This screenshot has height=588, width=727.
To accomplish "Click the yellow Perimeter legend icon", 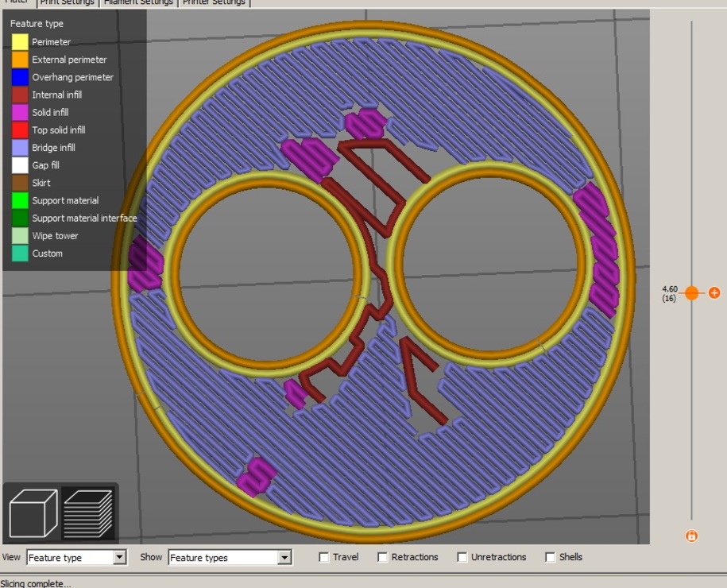I will pyautogui.click(x=20, y=42).
